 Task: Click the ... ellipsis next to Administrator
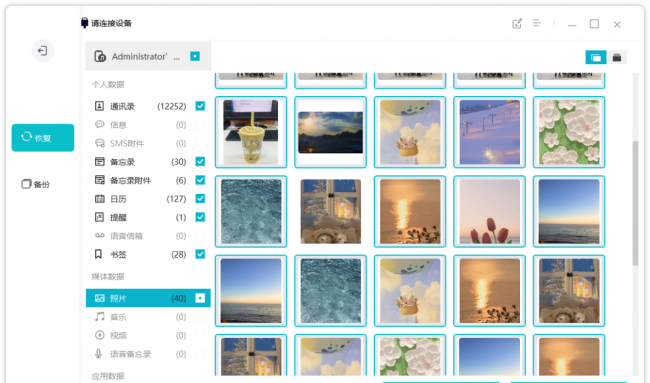[x=177, y=58]
